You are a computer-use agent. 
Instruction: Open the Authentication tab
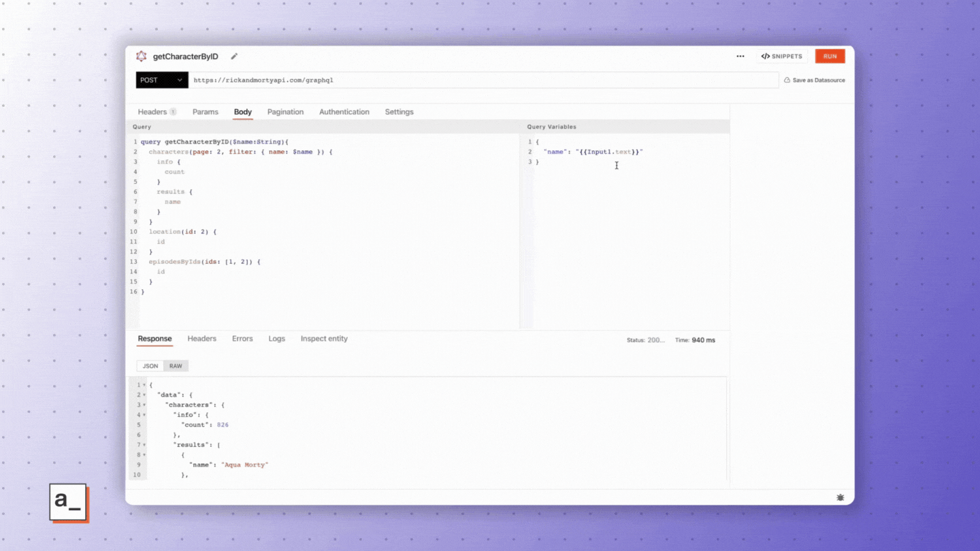(344, 112)
